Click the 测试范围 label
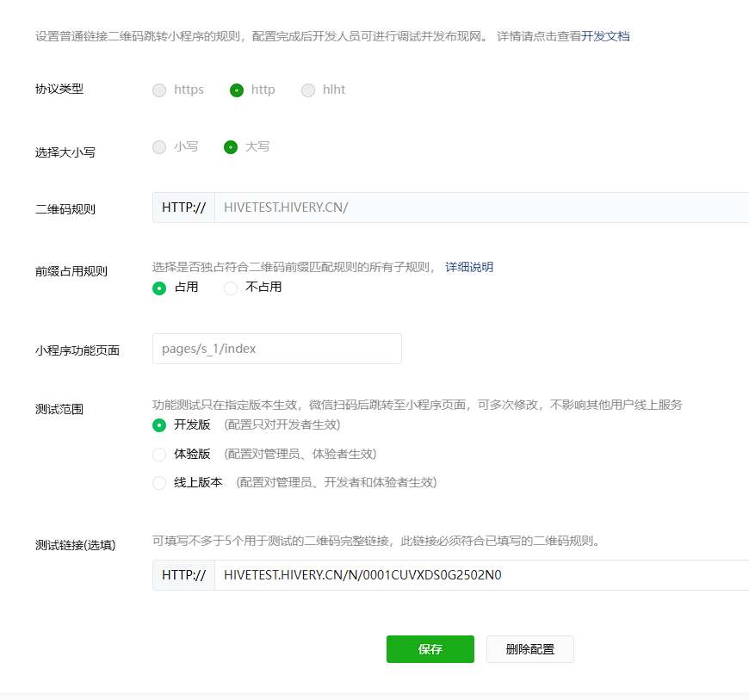Screen dimensions: 749x700 click(x=59, y=409)
